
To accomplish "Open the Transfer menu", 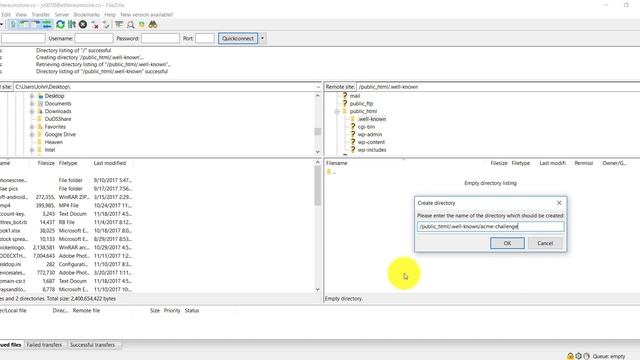I will (41, 15).
